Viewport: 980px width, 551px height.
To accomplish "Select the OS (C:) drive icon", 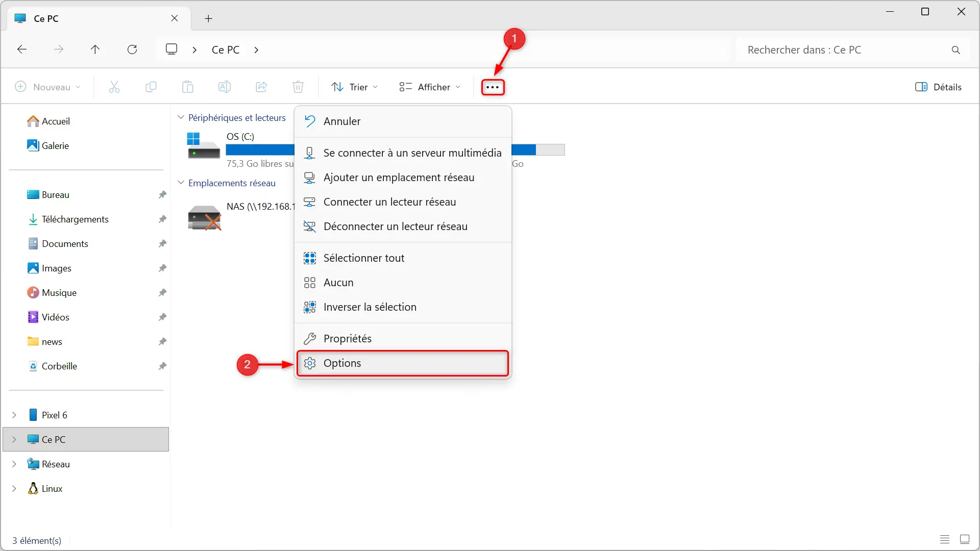I will pyautogui.click(x=204, y=146).
